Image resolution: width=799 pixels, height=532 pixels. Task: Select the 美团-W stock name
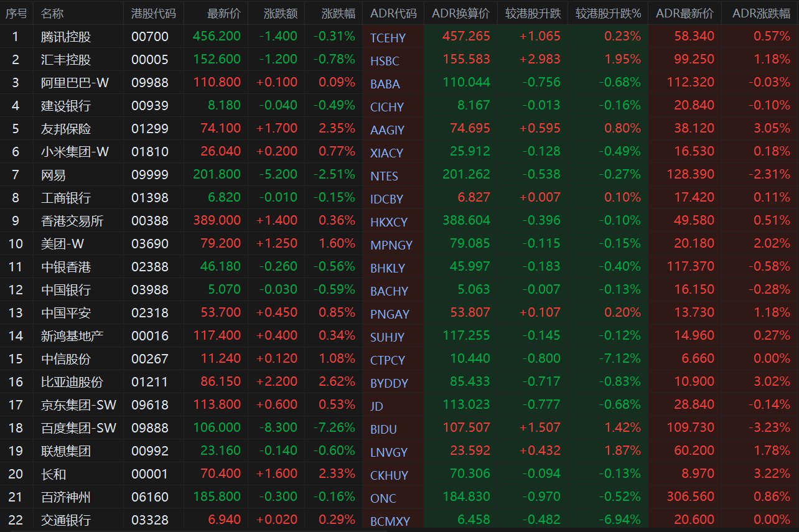pos(62,244)
